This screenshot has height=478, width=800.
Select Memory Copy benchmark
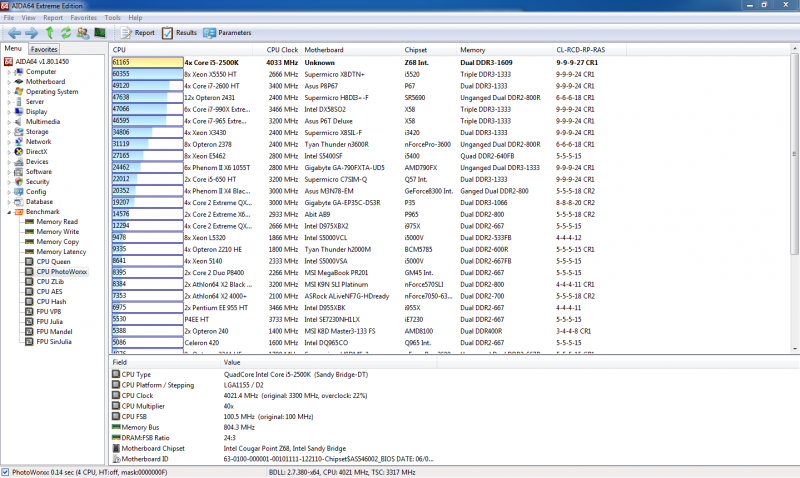click(57, 242)
